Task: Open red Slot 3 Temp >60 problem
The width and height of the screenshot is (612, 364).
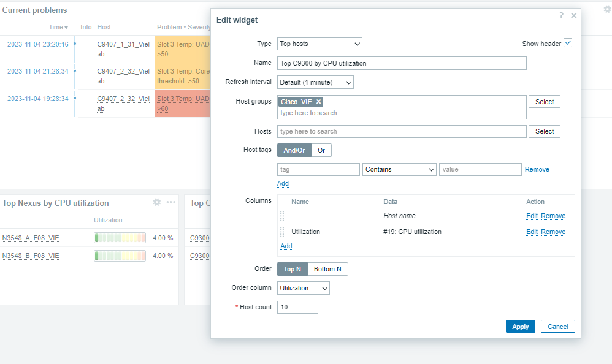Action: [x=183, y=104]
